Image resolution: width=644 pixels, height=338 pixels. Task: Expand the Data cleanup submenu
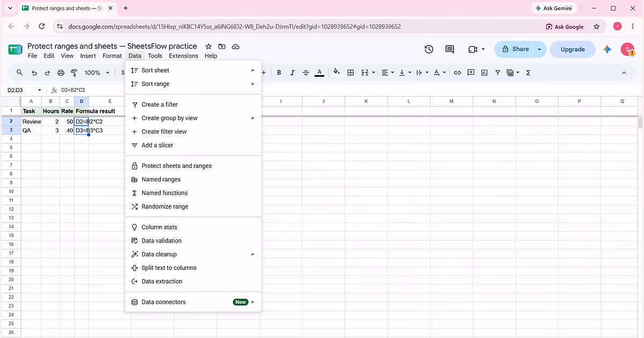tap(193, 254)
